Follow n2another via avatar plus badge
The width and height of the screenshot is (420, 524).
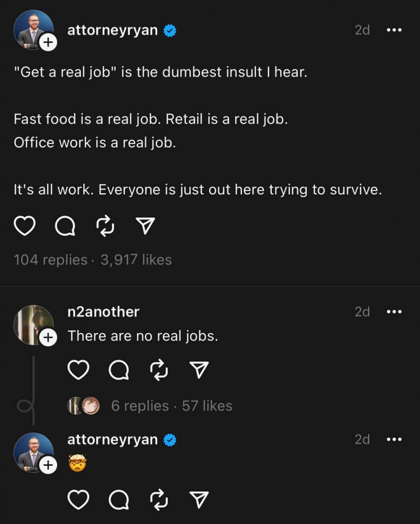point(48,337)
